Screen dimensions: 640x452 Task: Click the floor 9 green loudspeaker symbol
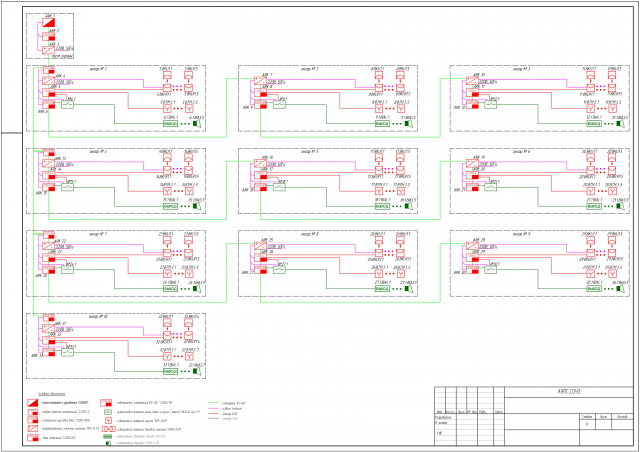click(x=620, y=289)
